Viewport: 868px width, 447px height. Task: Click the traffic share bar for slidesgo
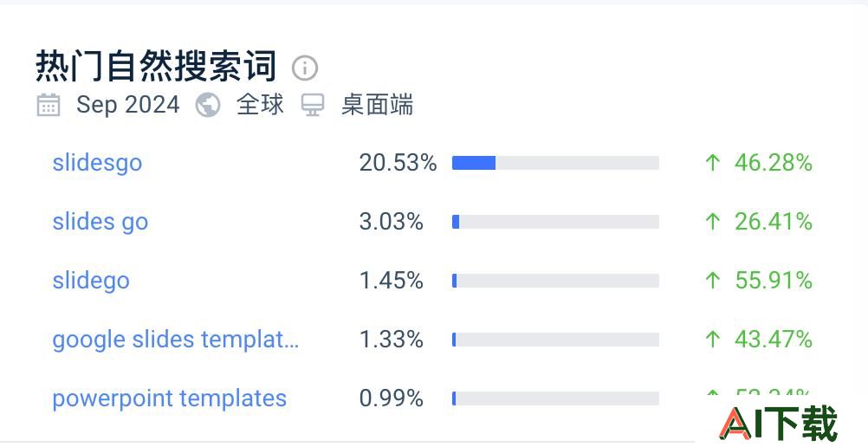tap(555, 163)
